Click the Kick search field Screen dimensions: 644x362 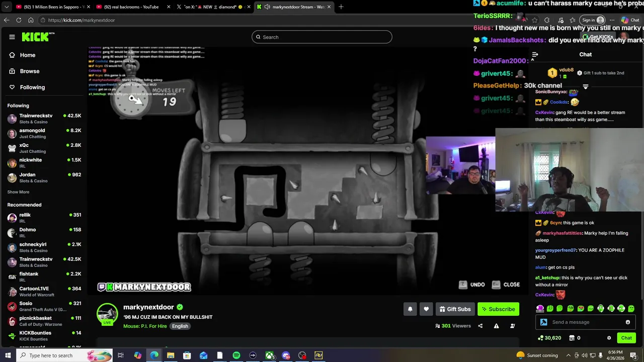pos(321,37)
